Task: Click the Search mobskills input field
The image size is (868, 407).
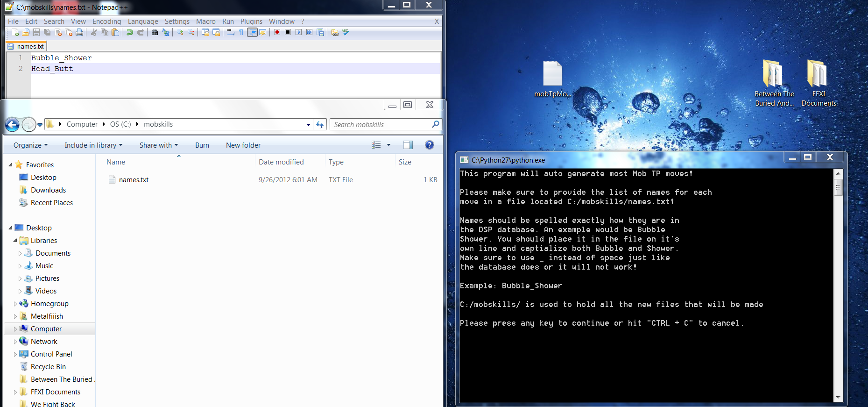Action: [381, 125]
